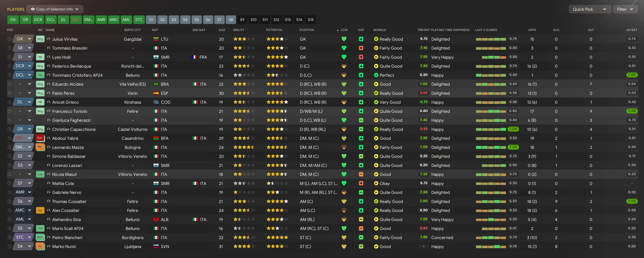Click the Rst status icon for Alex Cossalter

[x=40, y=210]
